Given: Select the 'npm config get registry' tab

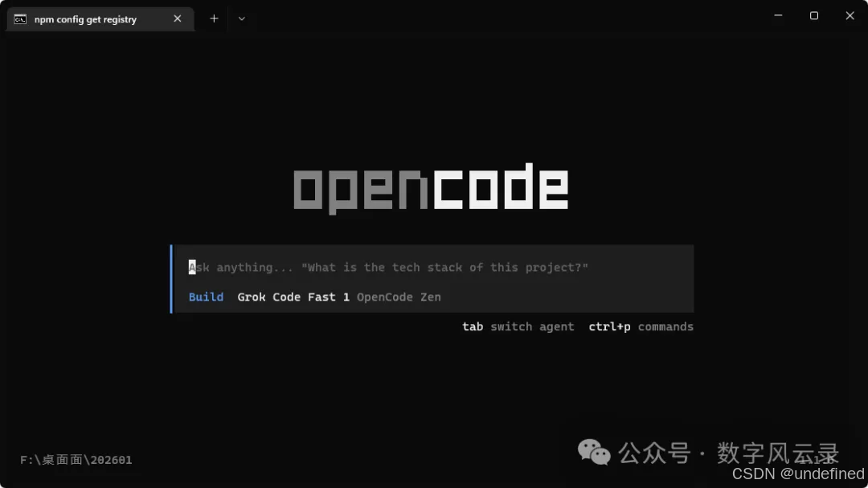Looking at the screenshot, I should (100, 18).
